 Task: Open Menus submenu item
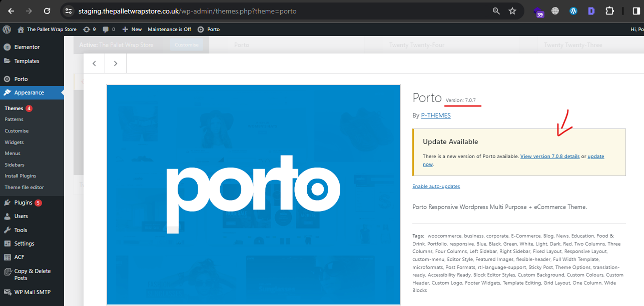[13, 153]
